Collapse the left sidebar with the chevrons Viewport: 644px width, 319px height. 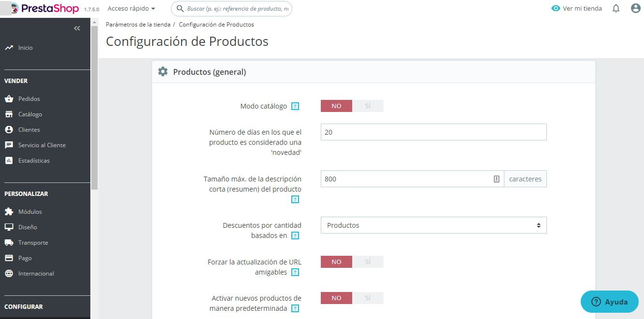click(77, 28)
